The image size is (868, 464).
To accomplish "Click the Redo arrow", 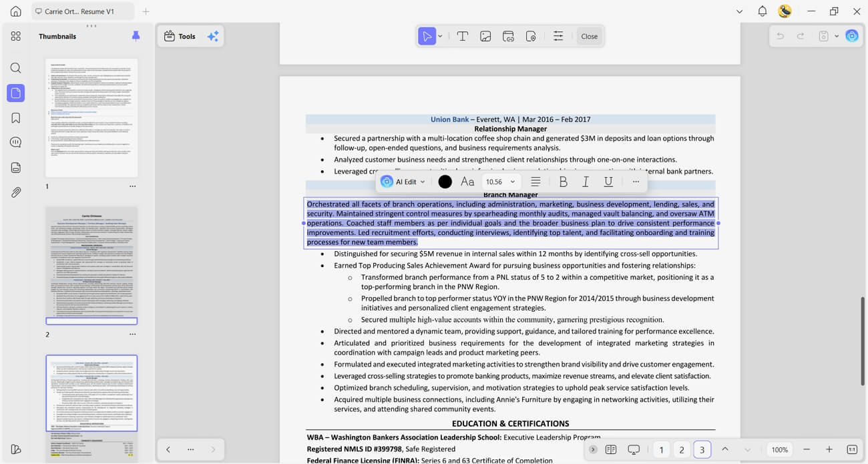I will click(800, 36).
